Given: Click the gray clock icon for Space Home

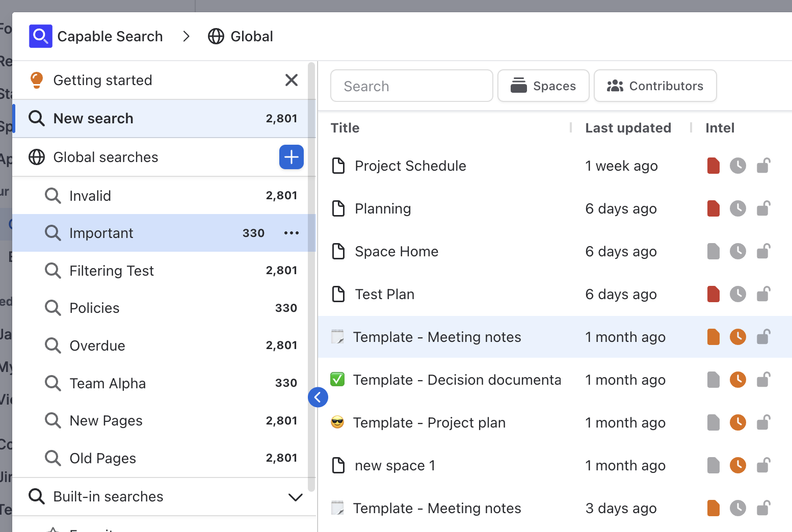Looking at the screenshot, I should [x=737, y=251].
